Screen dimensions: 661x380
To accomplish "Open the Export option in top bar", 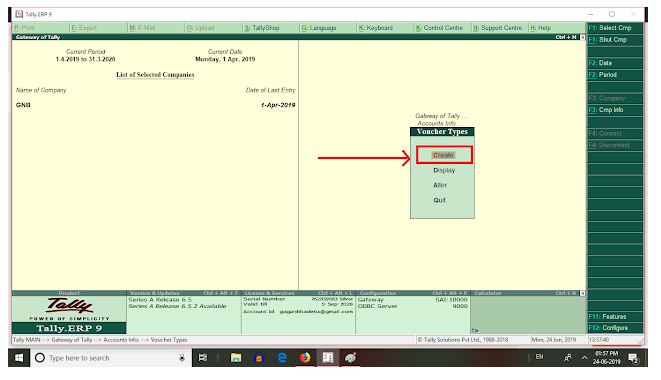I will point(98,28).
